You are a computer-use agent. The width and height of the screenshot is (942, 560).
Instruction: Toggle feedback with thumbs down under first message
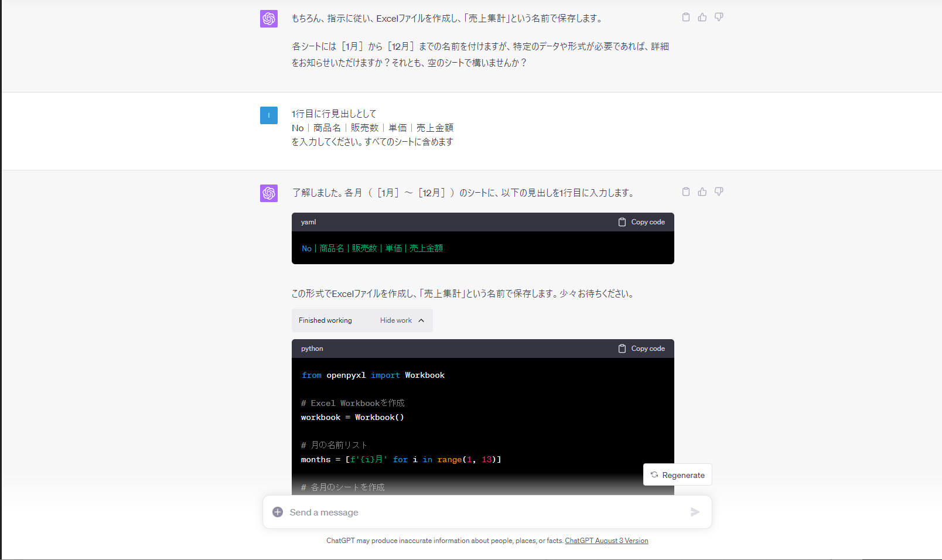click(x=719, y=17)
